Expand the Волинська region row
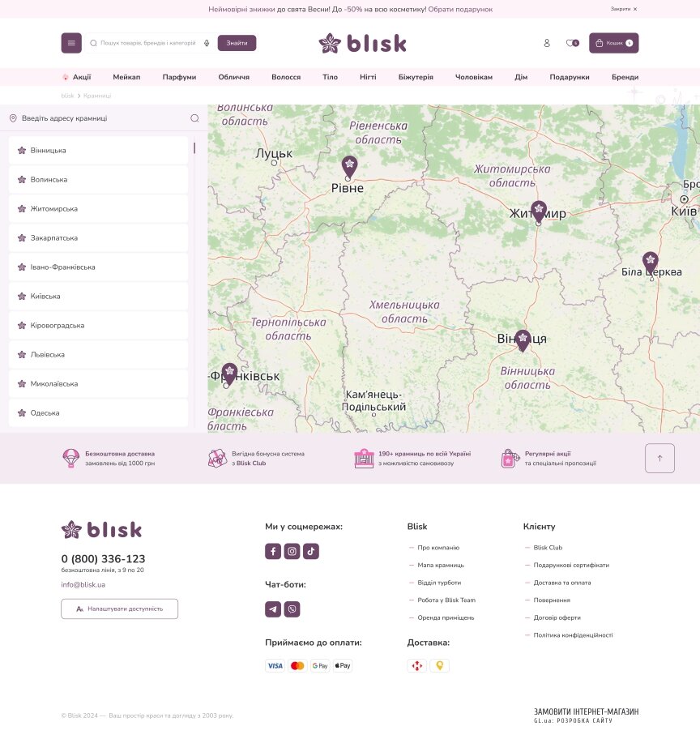Screen dimensions: 700x739 (x=98, y=180)
